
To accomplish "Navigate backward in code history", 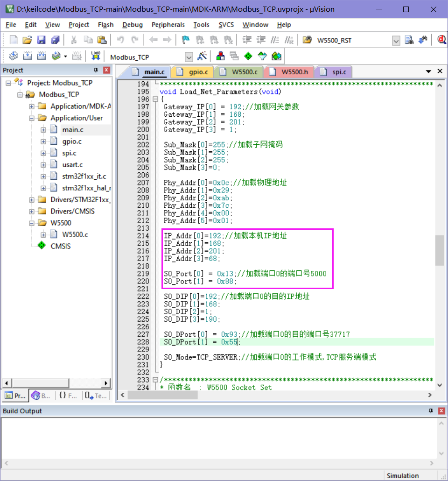I will click(x=154, y=40).
